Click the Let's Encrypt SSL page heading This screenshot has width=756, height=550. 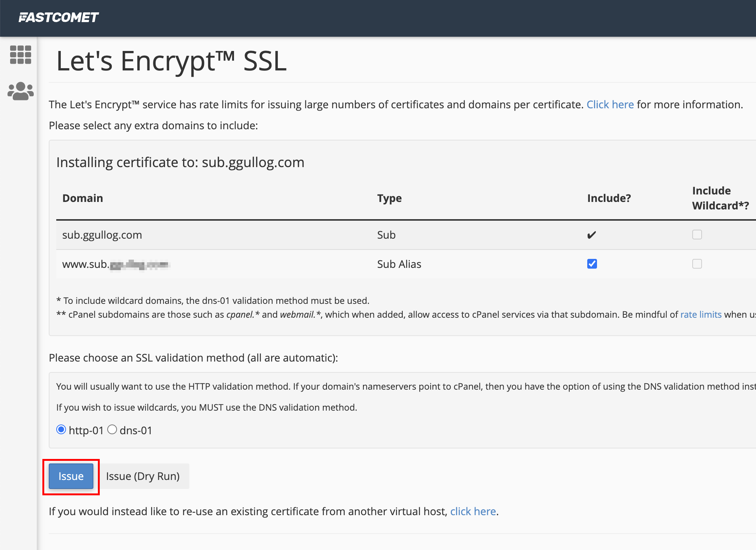[x=171, y=61]
